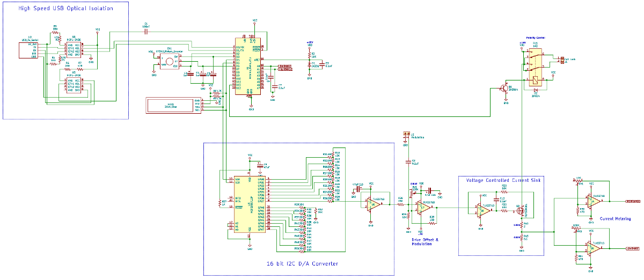
Task: Click the upper HCPL-2430 optocoupler U1
Action: tap(74, 50)
